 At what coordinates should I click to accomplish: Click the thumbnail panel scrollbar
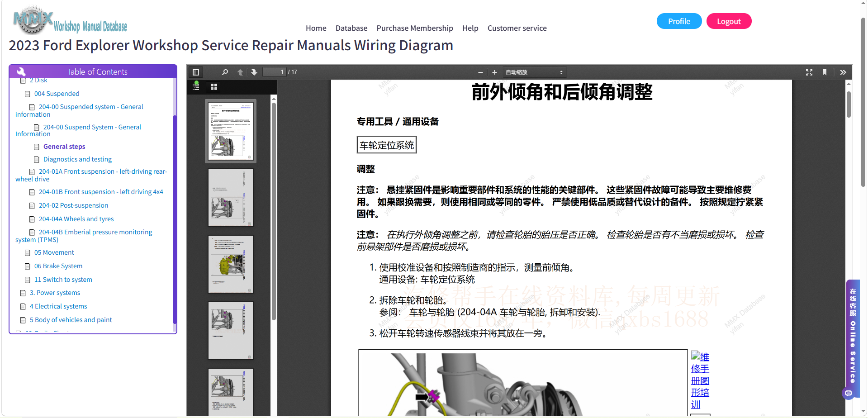274,212
